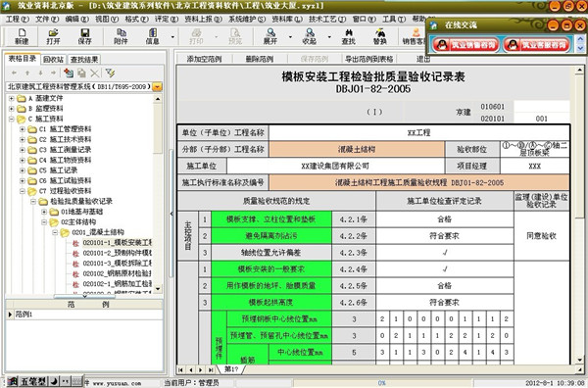Switch to the 查找结果 tab
The image size is (588, 388).
click(84, 59)
